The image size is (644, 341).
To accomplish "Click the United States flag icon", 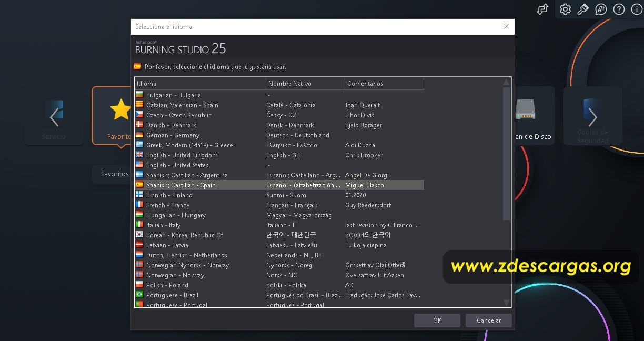I will pos(139,165).
